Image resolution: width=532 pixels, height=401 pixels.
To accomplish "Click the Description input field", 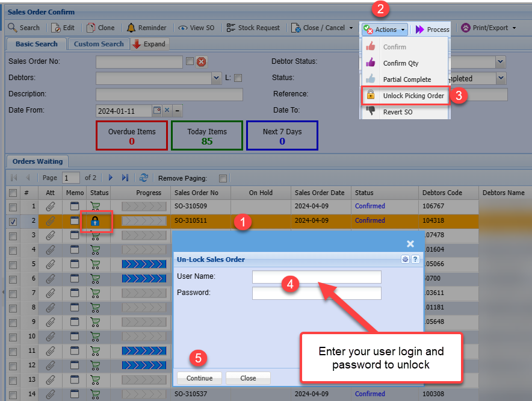I will click(169, 95).
